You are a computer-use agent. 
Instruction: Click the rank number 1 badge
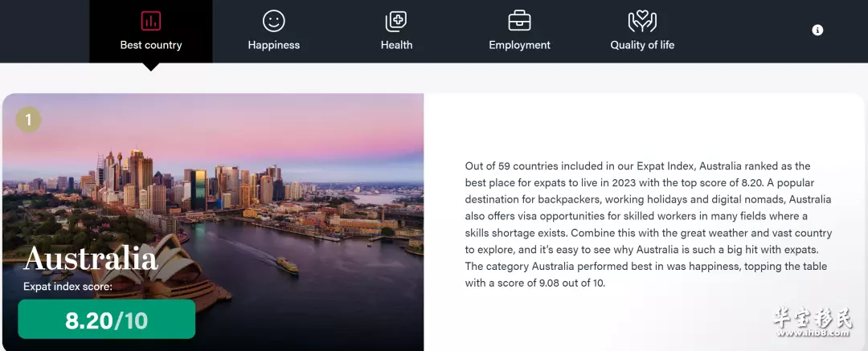(x=28, y=119)
